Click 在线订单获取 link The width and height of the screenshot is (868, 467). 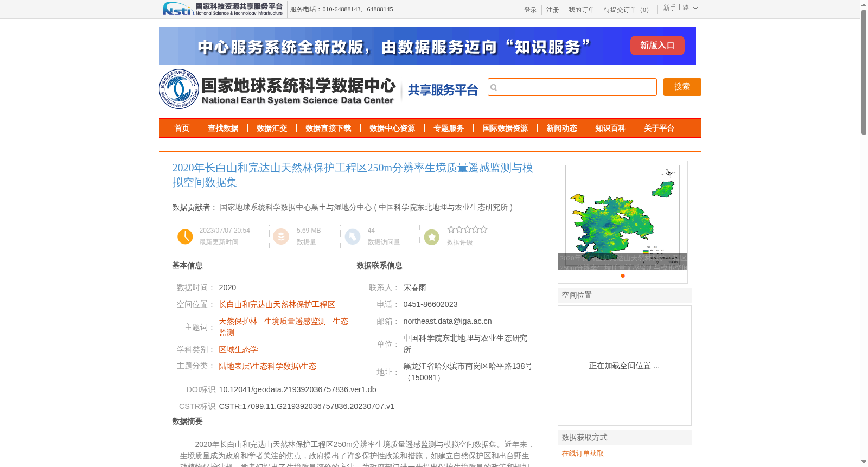583,453
